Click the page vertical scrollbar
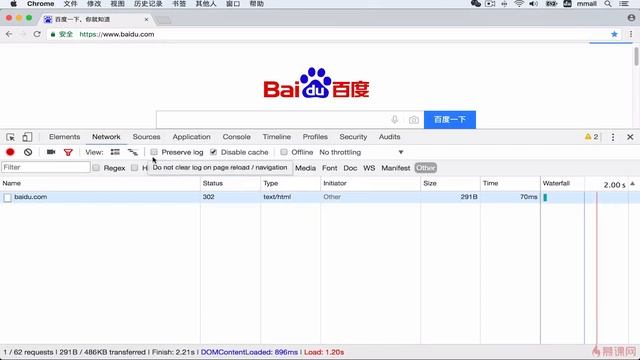This screenshot has width=640, height=360. point(636,56)
